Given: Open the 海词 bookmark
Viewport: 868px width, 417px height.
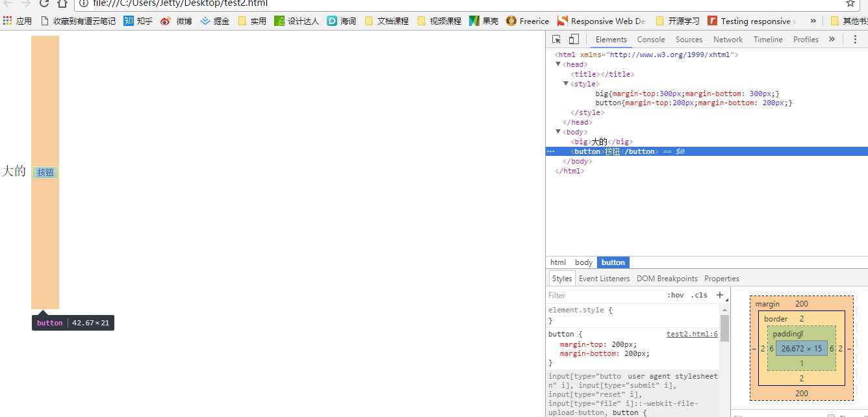Looking at the screenshot, I should point(342,21).
